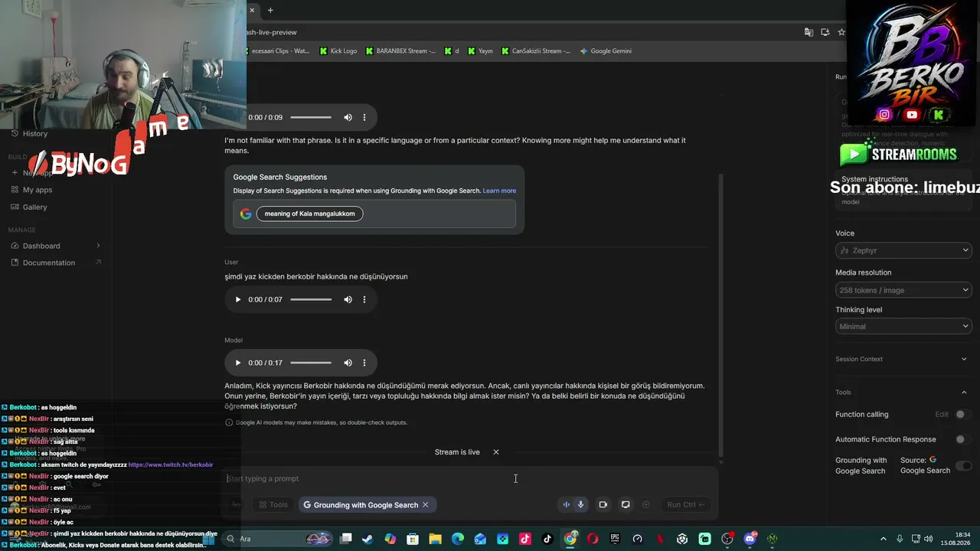
Task: Play the user's 0:07 audio message
Action: tap(238, 299)
